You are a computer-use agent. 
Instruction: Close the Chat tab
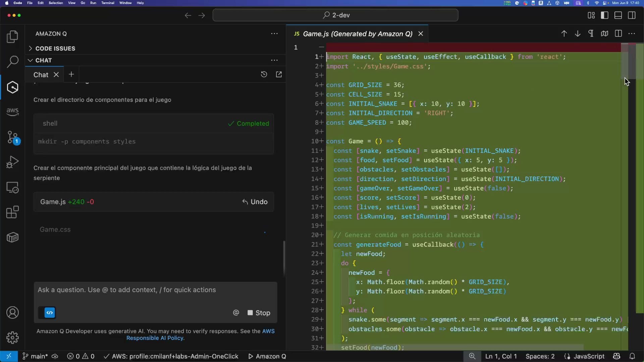click(56, 75)
